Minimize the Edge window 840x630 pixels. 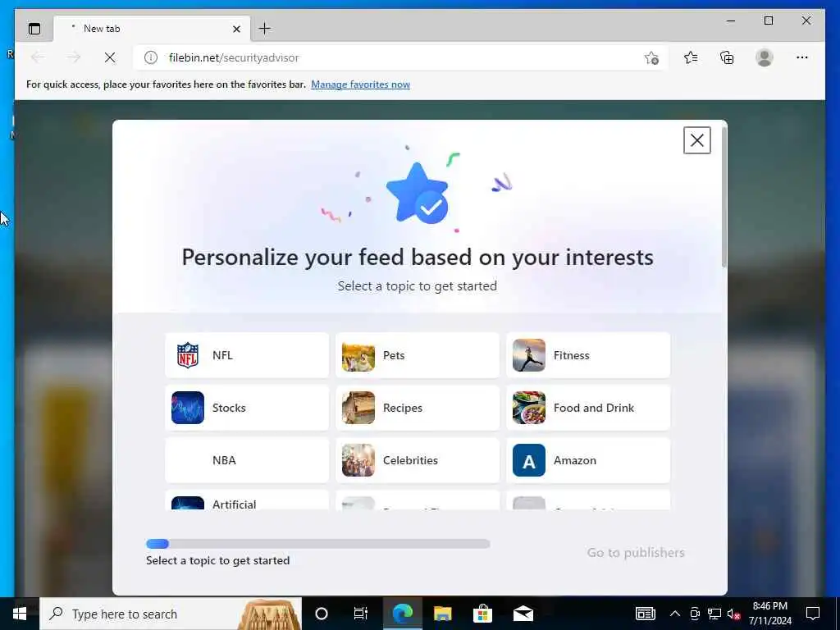click(x=731, y=21)
